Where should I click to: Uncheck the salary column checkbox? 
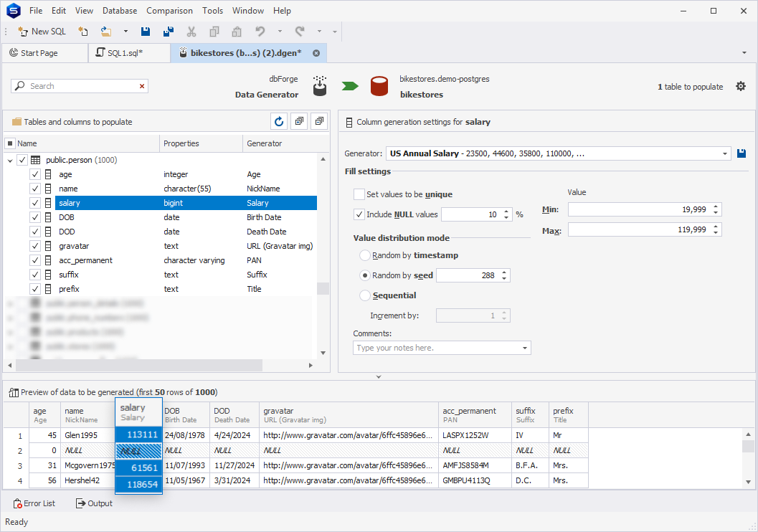click(x=35, y=203)
